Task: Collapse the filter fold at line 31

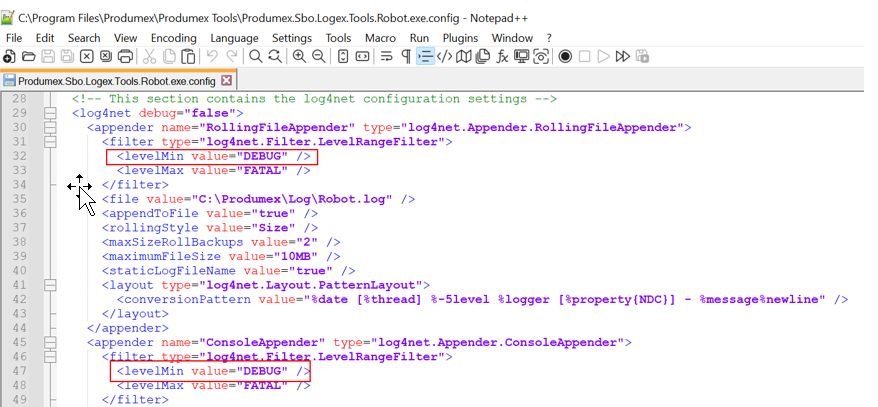Action: coord(50,142)
